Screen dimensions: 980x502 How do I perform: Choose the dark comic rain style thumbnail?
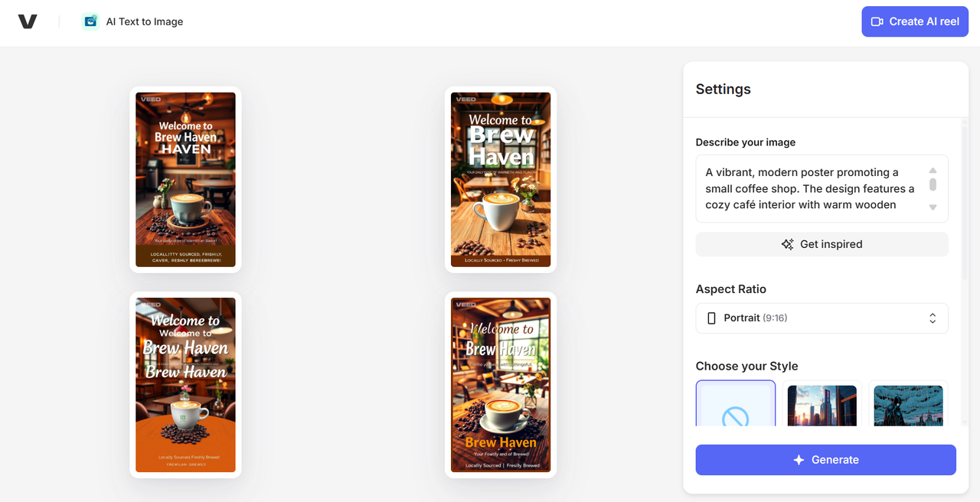[x=908, y=405]
